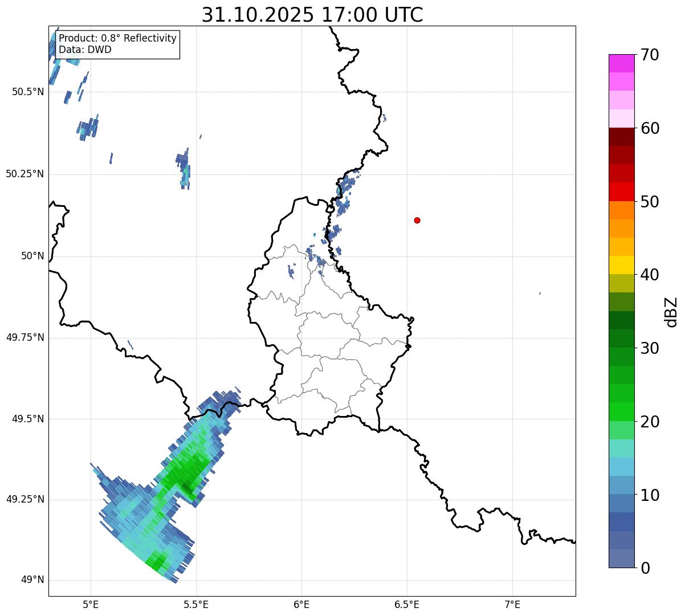Click the latitude label 49.75°N
This screenshot has height=616, width=685.
[x=25, y=337]
